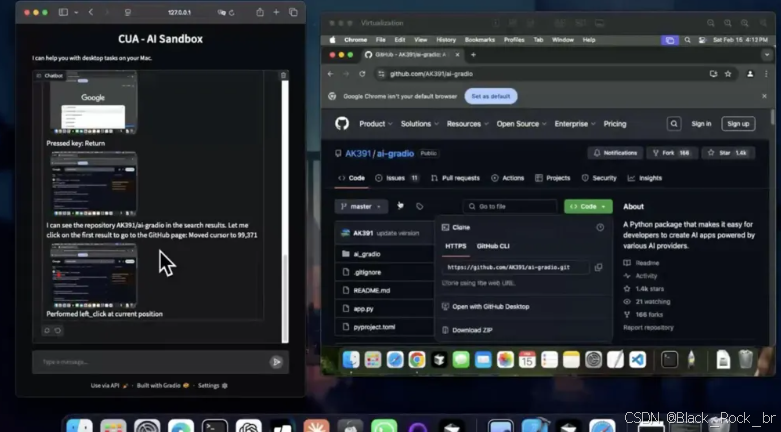
Task: Click Open with GitHub Desktop
Action: pos(485,306)
